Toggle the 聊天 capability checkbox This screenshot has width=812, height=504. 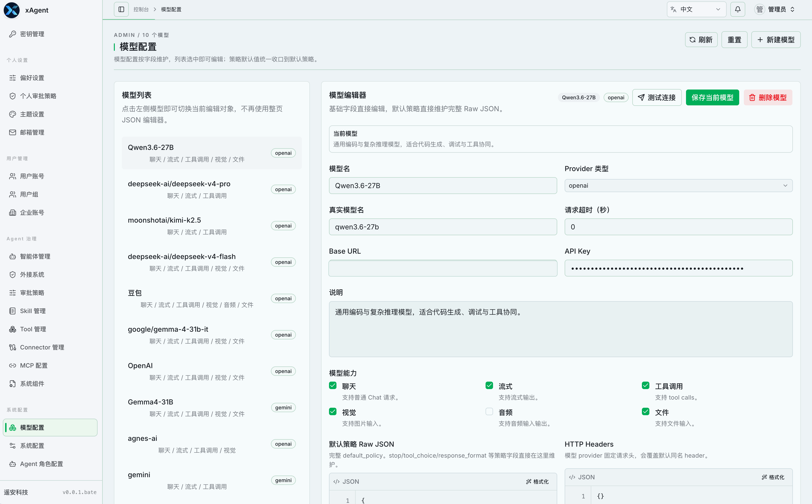(332, 385)
